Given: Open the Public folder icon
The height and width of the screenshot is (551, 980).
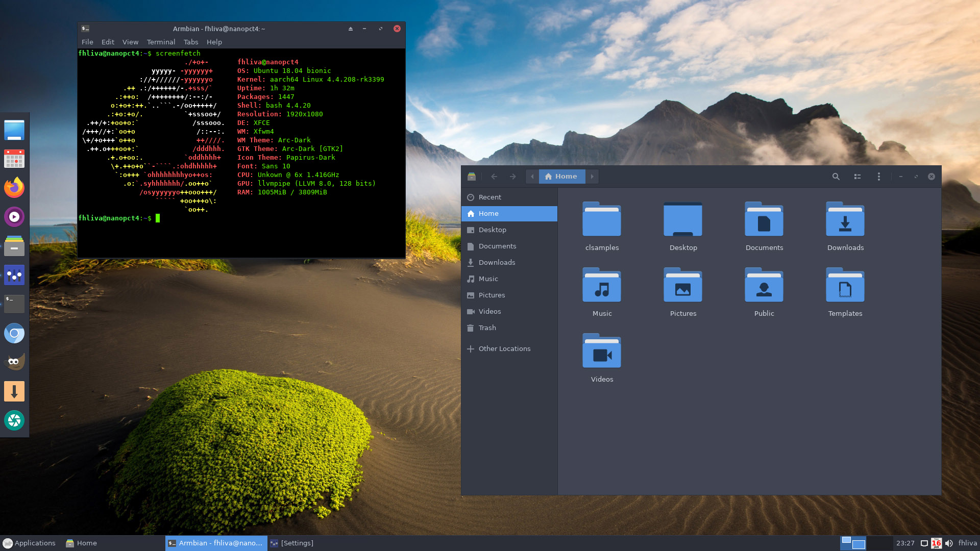Looking at the screenshot, I should point(764,285).
